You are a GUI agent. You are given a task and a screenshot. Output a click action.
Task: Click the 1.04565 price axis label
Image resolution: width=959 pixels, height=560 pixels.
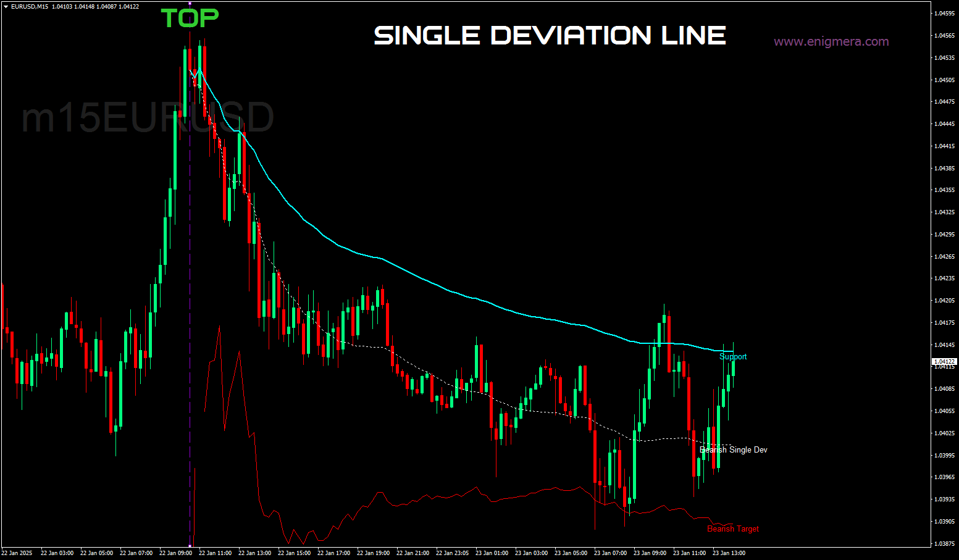point(945,36)
